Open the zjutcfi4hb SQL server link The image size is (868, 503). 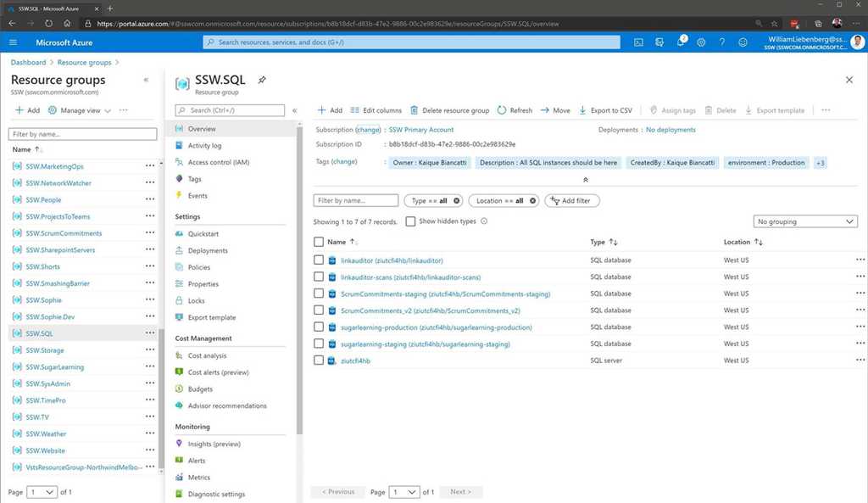355,360
